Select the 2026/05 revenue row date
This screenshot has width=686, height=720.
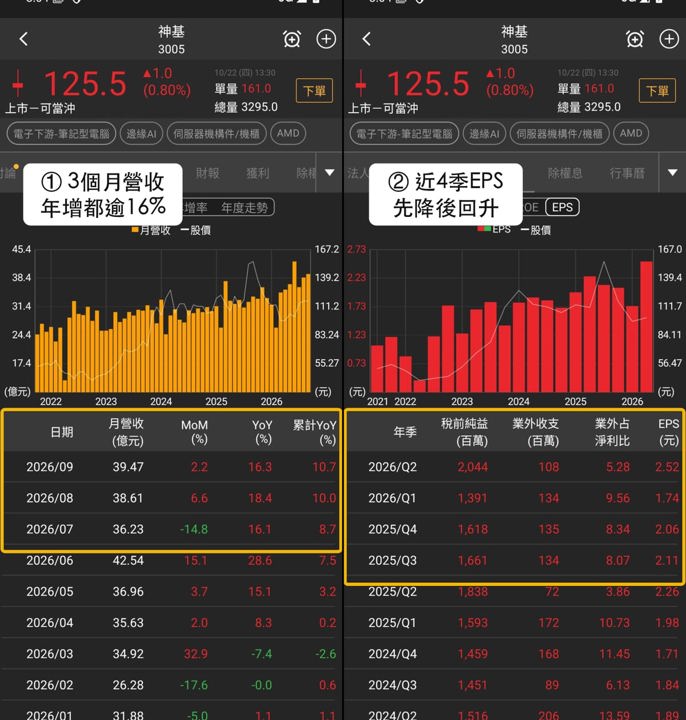point(50,592)
